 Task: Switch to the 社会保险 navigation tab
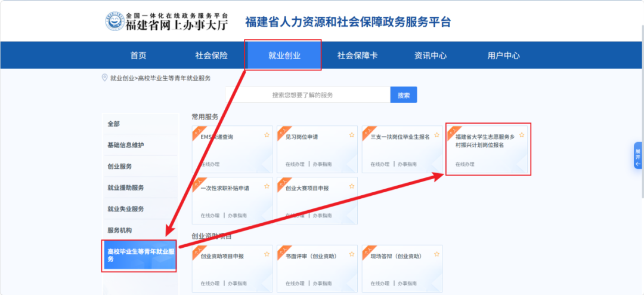[211, 56]
